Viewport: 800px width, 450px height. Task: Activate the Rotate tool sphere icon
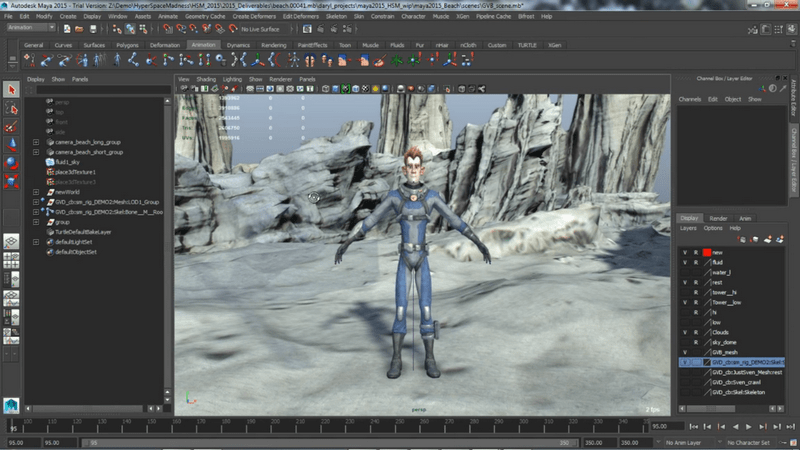point(11,163)
